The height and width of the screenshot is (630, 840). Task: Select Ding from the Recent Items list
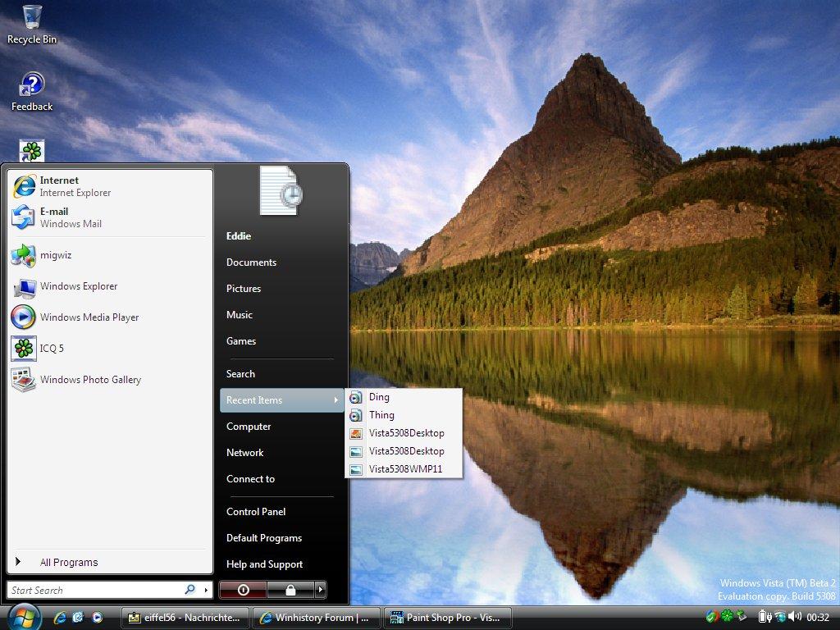[379, 397]
